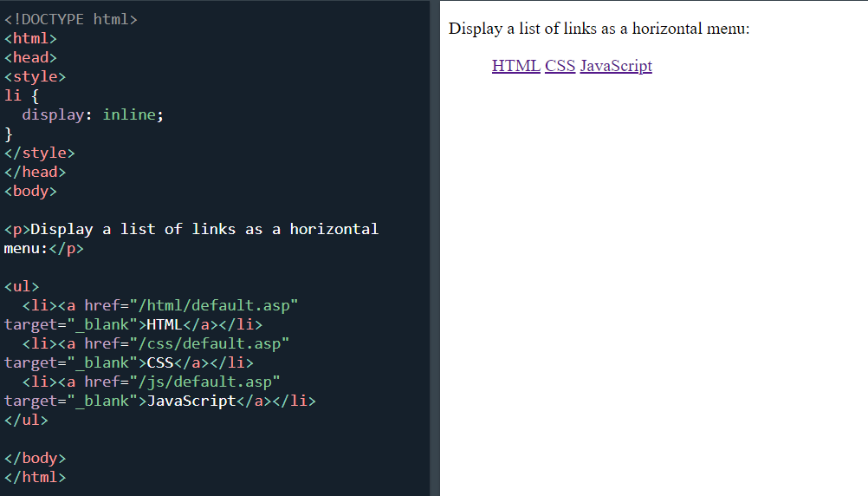Click the href="/js/default.asp" code line
Viewport: 868px width, 496px height.
tap(151, 382)
